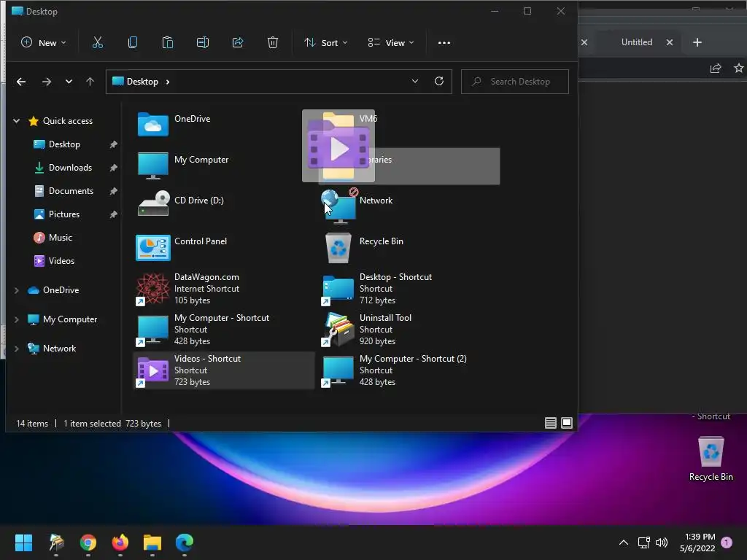Switch to large thumbnails view in status bar

tap(567, 423)
